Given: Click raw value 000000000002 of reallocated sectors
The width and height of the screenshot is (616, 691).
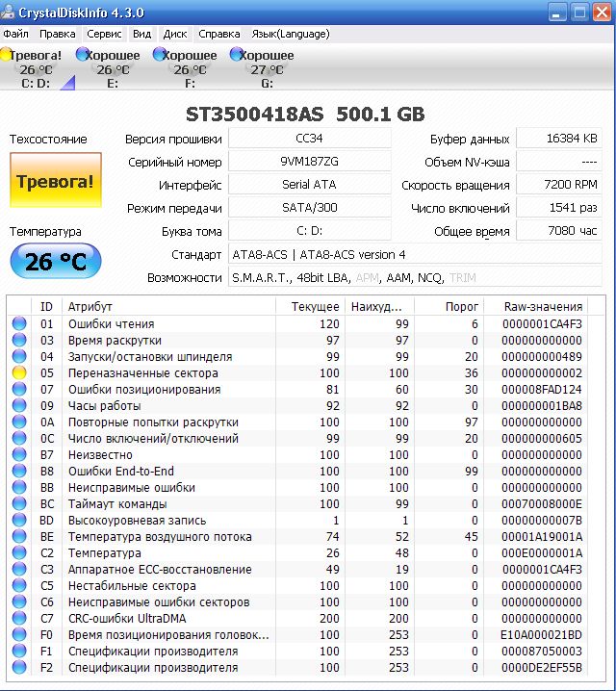Looking at the screenshot, I should 542,372.
